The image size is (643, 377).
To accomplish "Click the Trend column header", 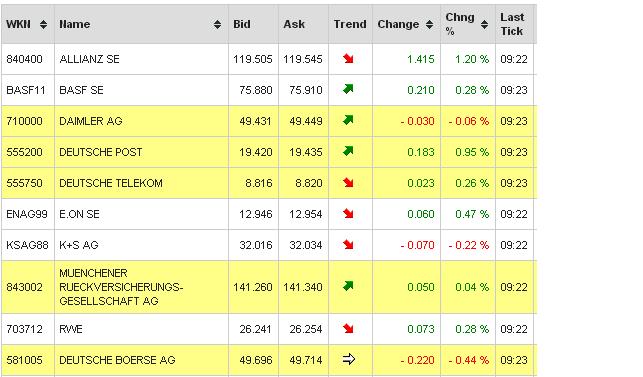I will tap(350, 24).
